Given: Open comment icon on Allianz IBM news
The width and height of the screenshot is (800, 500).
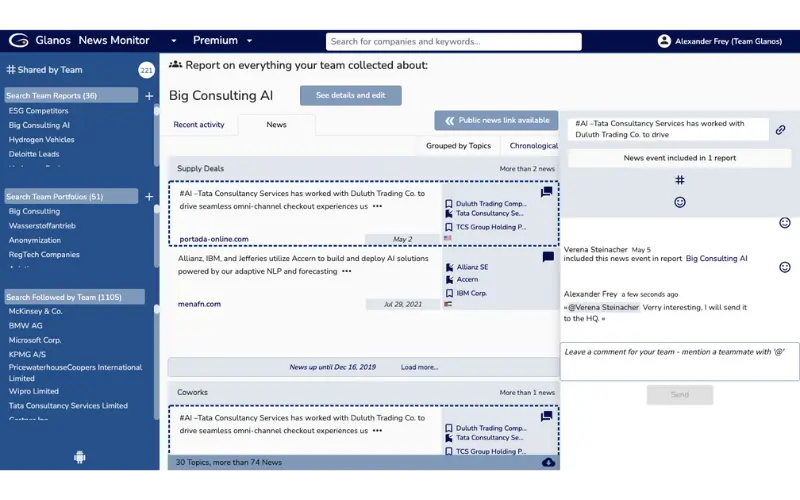Looking at the screenshot, I should (548, 257).
